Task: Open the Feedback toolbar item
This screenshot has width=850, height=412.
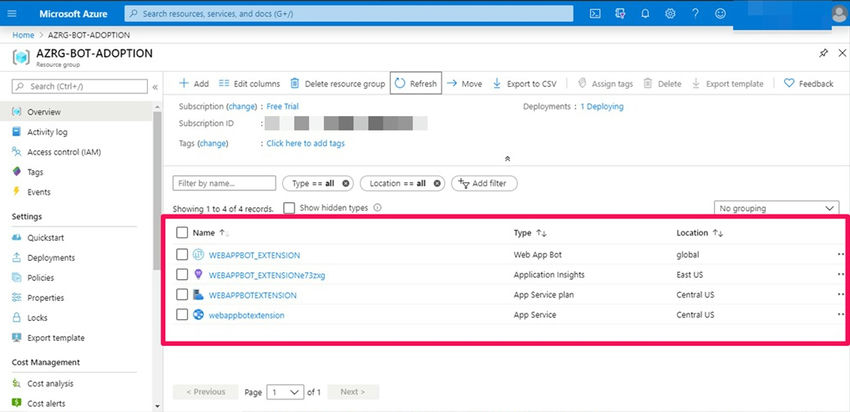Action: [809, 83]
